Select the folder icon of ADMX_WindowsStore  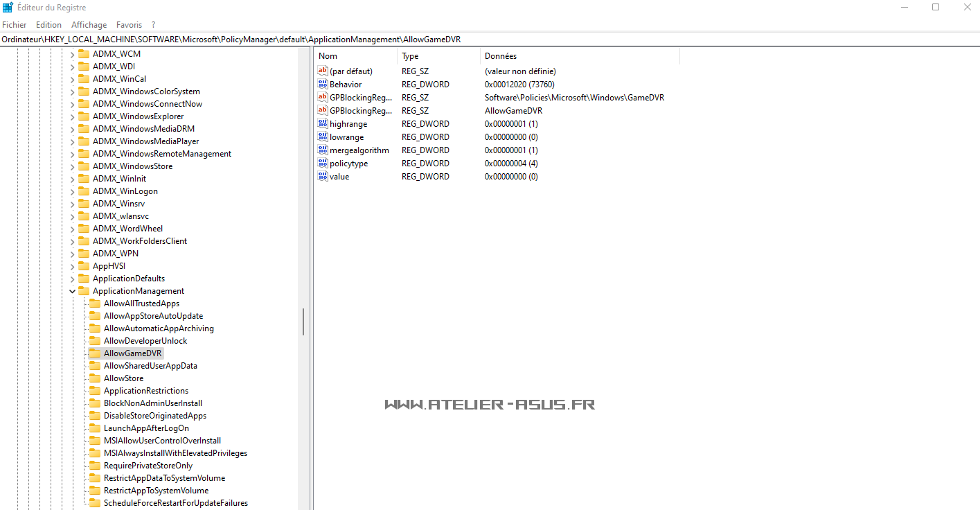click(84, 166)
